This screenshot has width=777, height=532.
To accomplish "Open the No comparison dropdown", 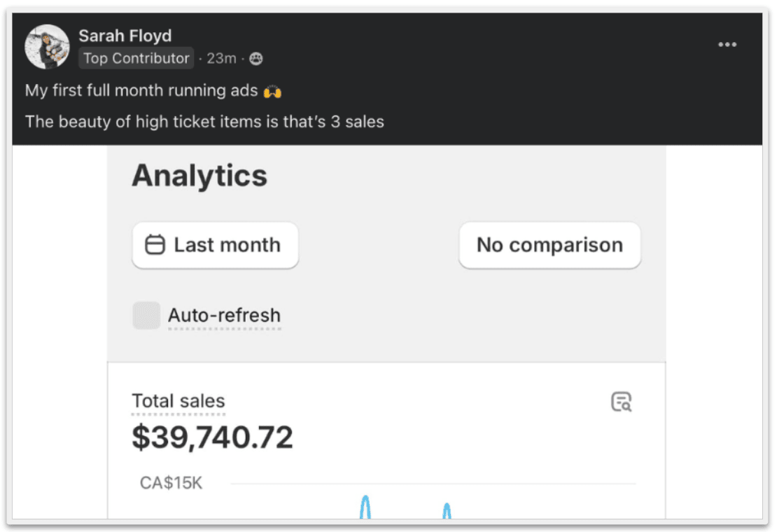I will [549, 245].
